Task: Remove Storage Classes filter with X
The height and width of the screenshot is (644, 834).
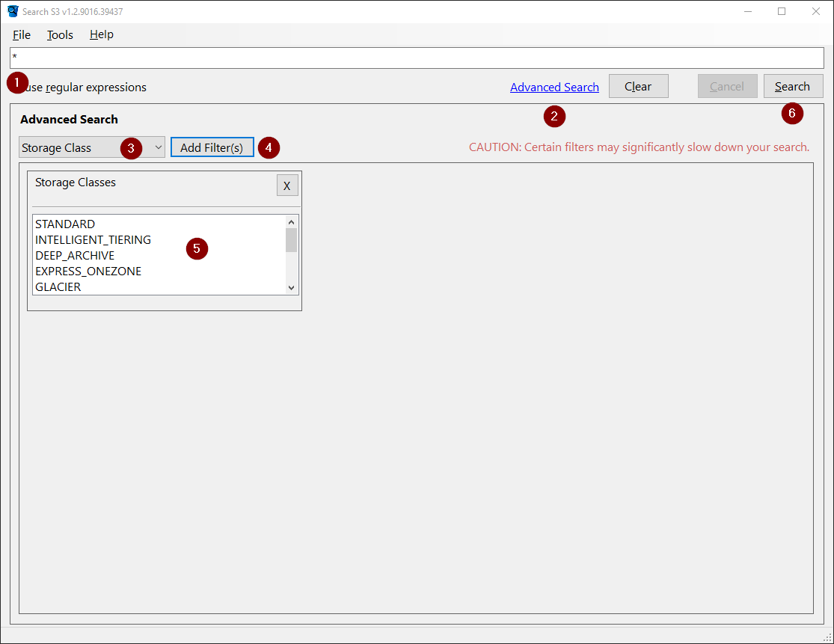Action: tap(287, 185)
